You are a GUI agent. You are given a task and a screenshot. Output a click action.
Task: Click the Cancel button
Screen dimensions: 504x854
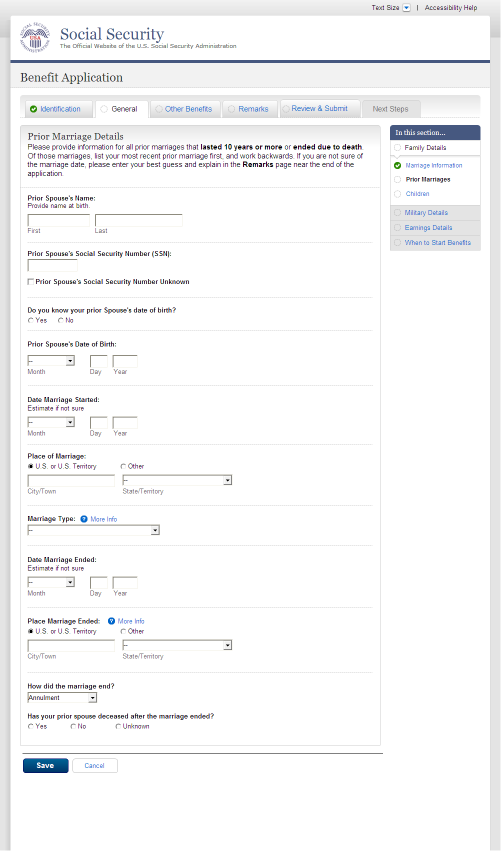(94, 765)
